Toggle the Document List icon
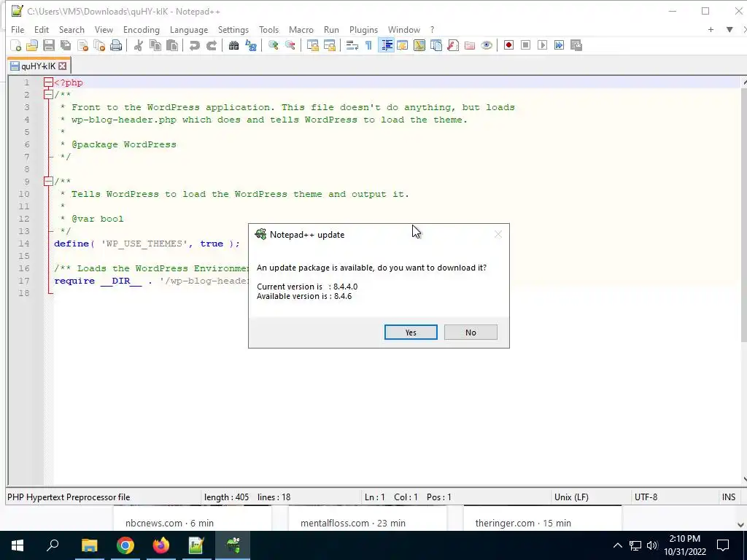Image resolution: width=747 pixels, height=560 pixels. pyautogui.click(x=436, y=46)
